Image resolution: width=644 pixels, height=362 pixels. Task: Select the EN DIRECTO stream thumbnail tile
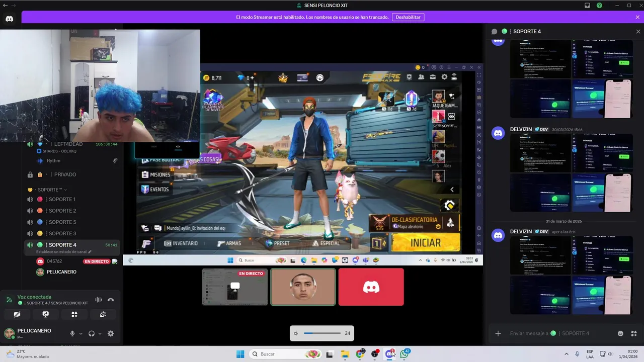[x=235, y=287]
